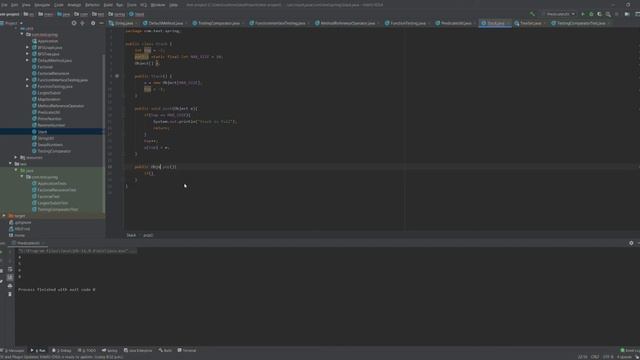Click the 'java' breadcrumb in navigation bar
Image resolution: width=640 pixels, height=360 pixels.
[x=63, y=14]
